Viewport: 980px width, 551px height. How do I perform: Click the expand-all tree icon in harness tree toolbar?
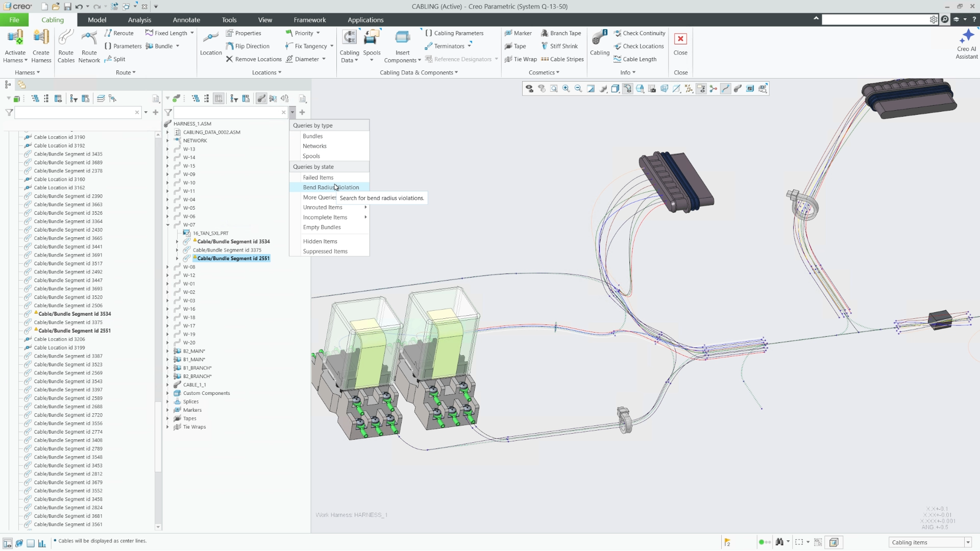click(x=195, y=98)
